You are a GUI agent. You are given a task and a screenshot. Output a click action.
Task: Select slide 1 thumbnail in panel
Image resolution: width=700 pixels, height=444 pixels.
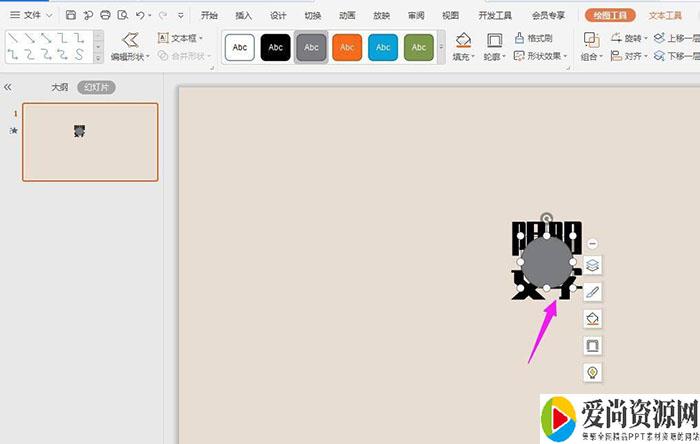point(90,142)
